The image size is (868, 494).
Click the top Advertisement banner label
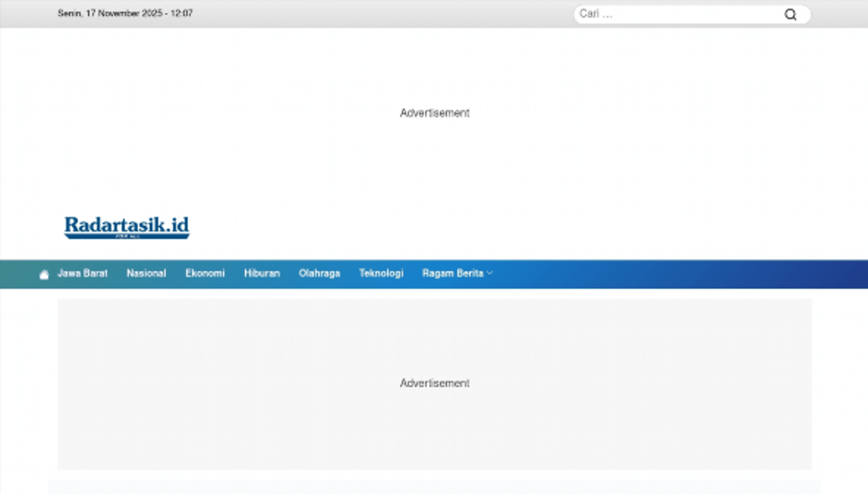coord(434,113)
